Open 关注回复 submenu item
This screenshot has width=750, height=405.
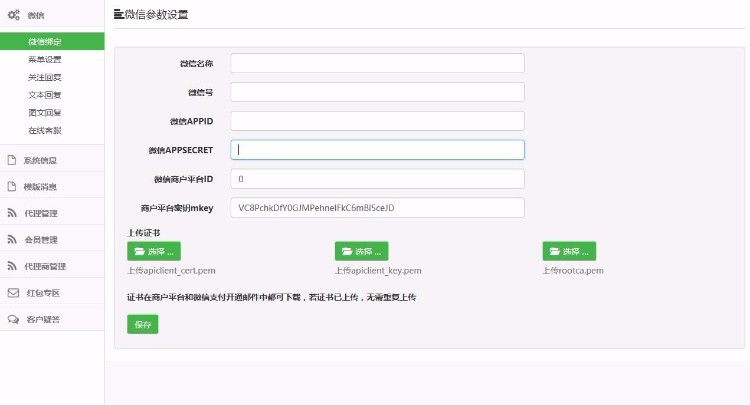[x=44, y=77]
